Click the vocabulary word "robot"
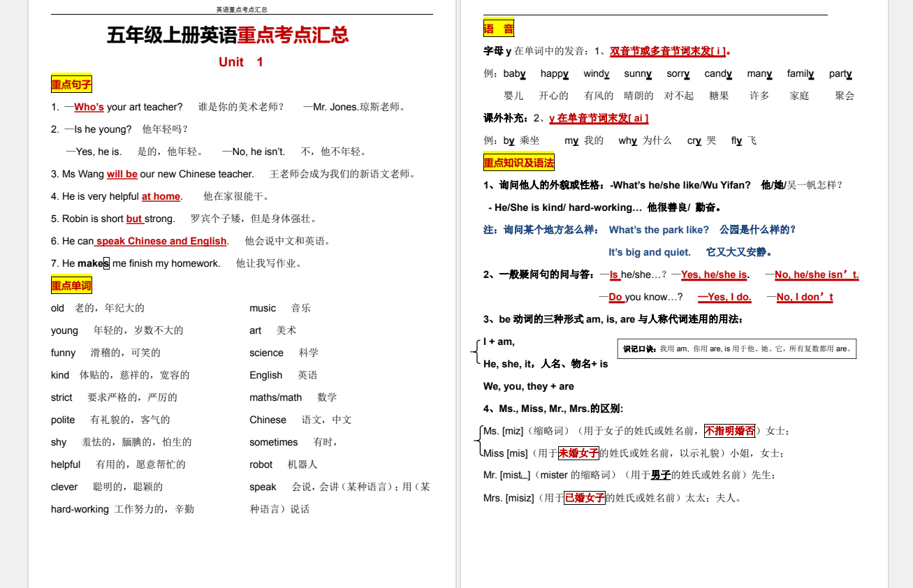 click(261, 464)
